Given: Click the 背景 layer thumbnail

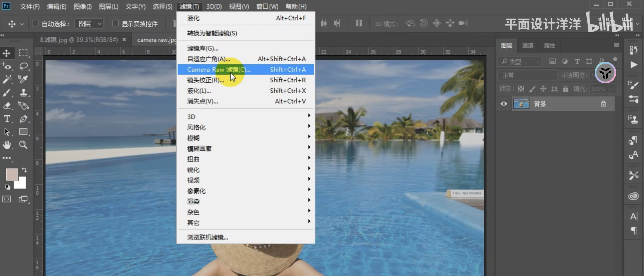Looking at the screenshot, I should click(x=521, y=104).
